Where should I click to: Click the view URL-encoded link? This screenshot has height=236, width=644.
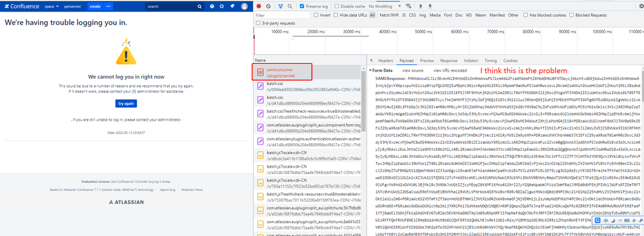click(x=450, y=70)
